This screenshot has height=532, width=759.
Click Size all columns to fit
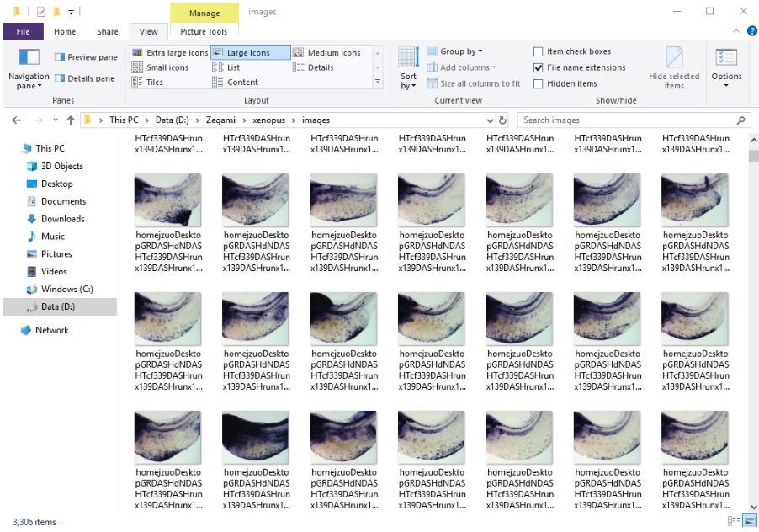coord(474,83)
